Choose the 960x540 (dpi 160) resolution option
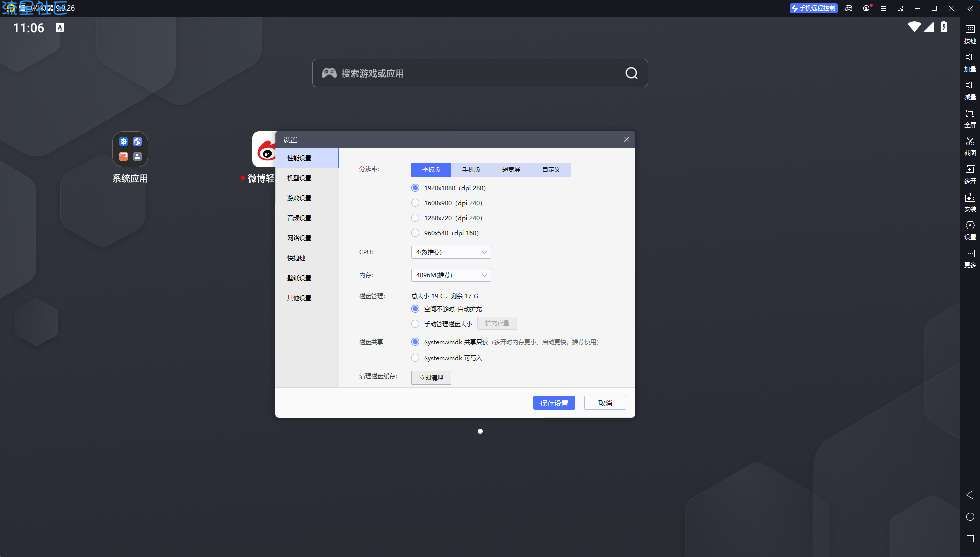This screenshot has width=980, height=557. click(416, 232)
